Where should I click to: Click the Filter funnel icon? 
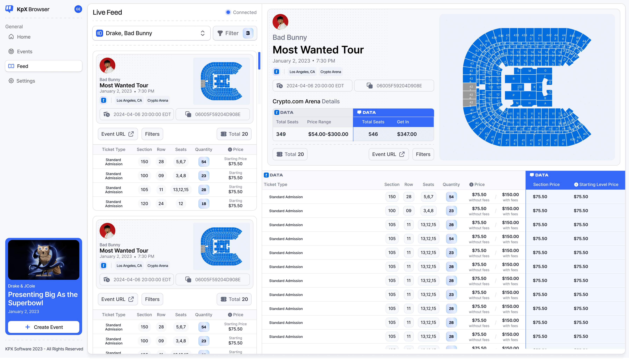[x=220, y=33]
